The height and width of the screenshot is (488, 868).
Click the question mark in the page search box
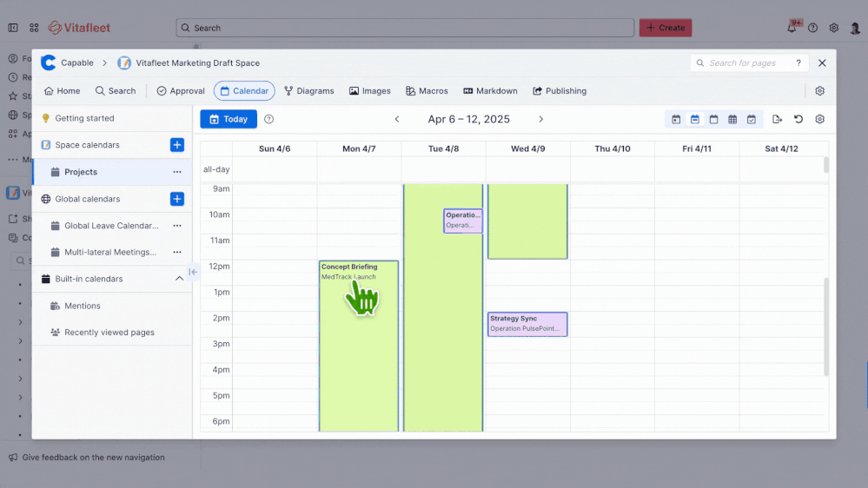click(798, 63)
